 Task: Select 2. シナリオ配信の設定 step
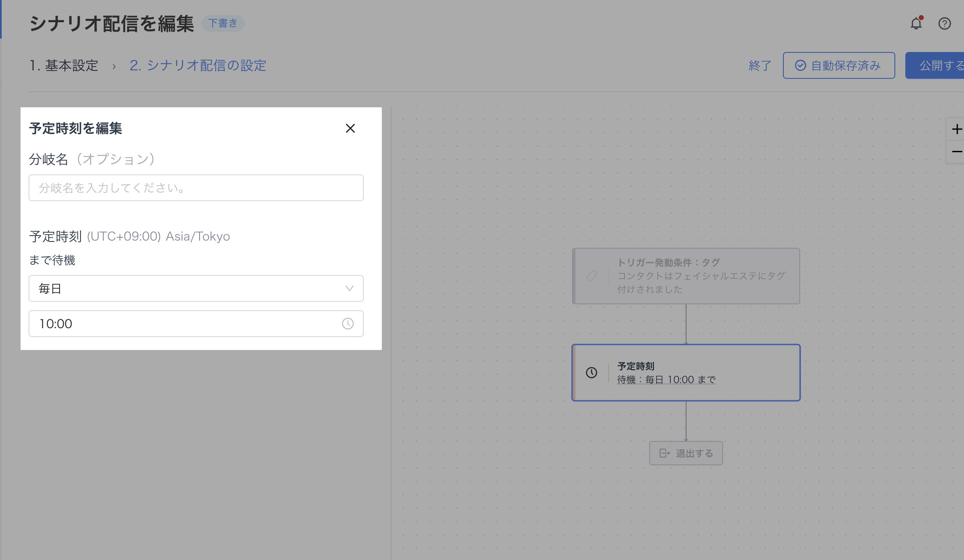(x=198, y=65)
